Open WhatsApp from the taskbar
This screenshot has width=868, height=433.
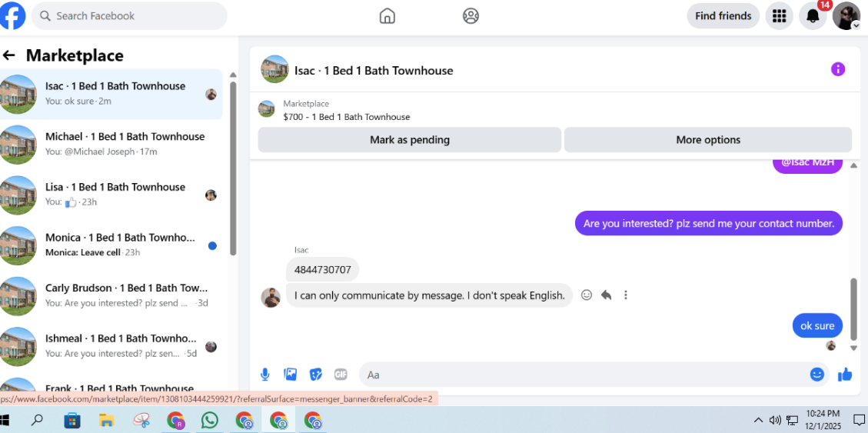tap(210, 420)
